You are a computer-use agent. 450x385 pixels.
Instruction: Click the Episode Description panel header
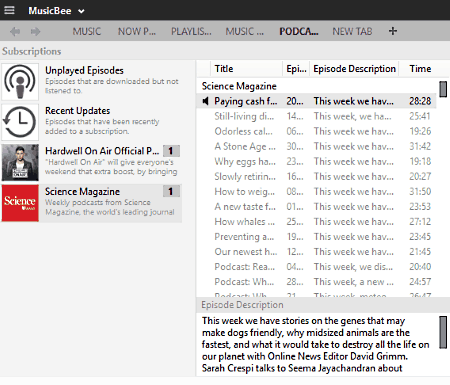tap(323, 305)
